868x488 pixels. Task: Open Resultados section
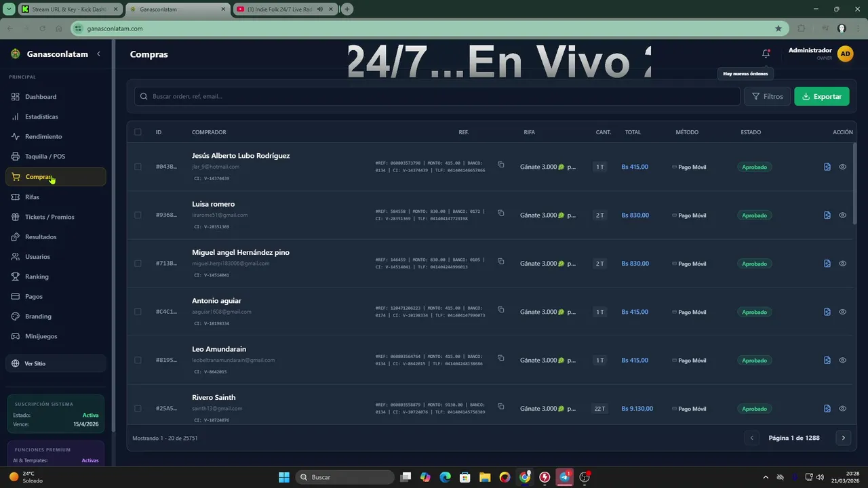(56, 237)
